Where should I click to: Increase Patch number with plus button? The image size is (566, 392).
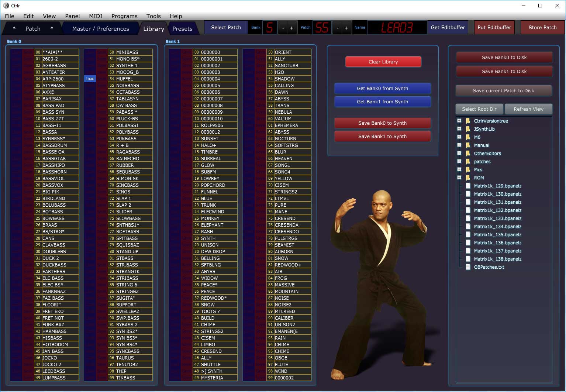point(346,28)
